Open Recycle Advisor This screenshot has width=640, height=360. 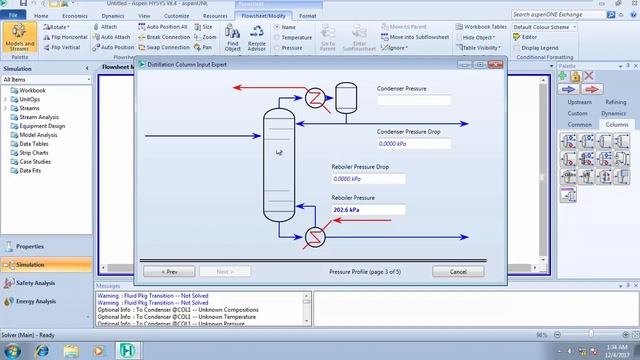(257, 37)
